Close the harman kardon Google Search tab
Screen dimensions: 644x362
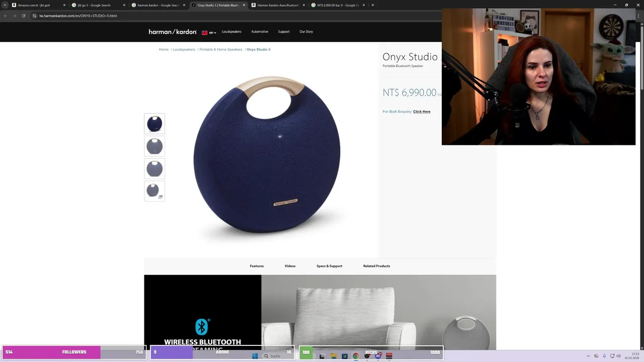184,5
